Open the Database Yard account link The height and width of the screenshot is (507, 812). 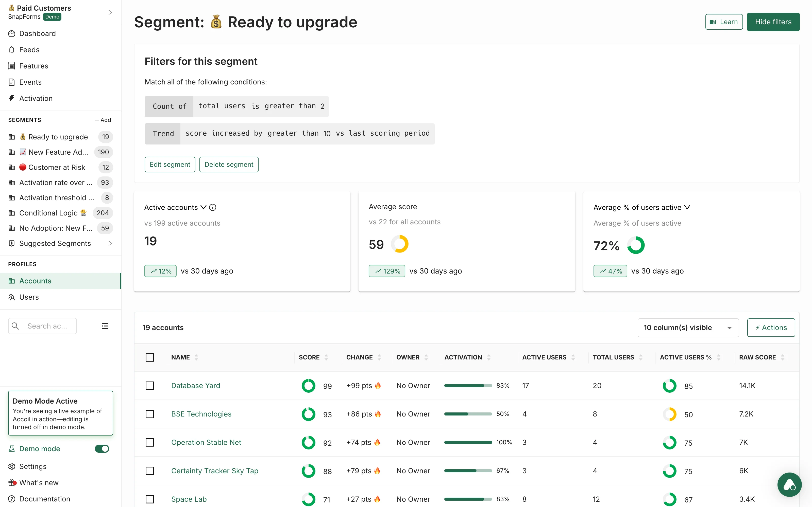click(x=196, y=386)
